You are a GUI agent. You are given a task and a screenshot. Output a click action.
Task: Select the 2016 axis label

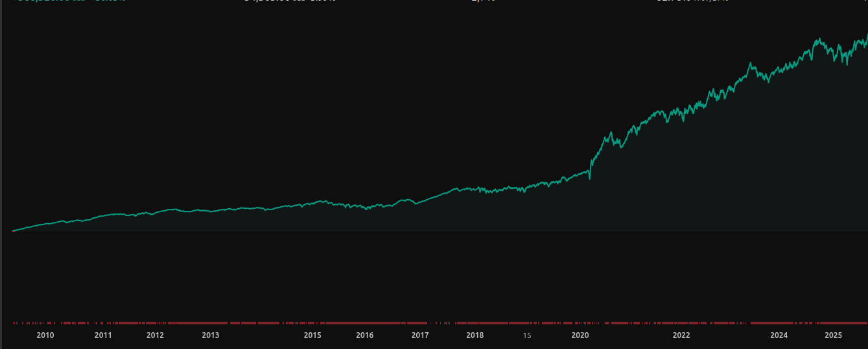point(365,335)
